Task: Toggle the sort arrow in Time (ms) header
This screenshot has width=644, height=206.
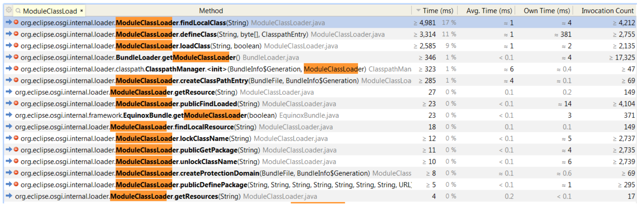Action: click(418, 11)
